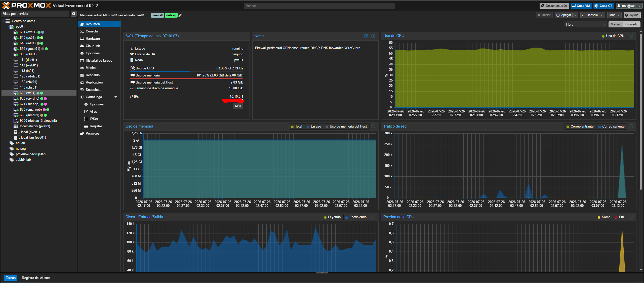Open Vista por servidor dropdown

click(x=35, y=14)
